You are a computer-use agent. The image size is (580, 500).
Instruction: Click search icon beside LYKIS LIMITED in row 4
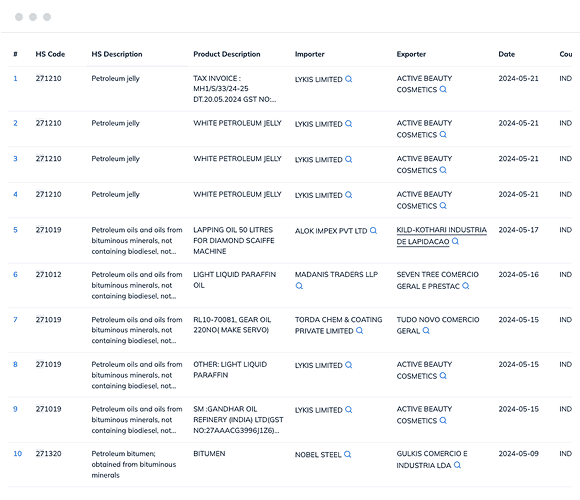[348, 195]
